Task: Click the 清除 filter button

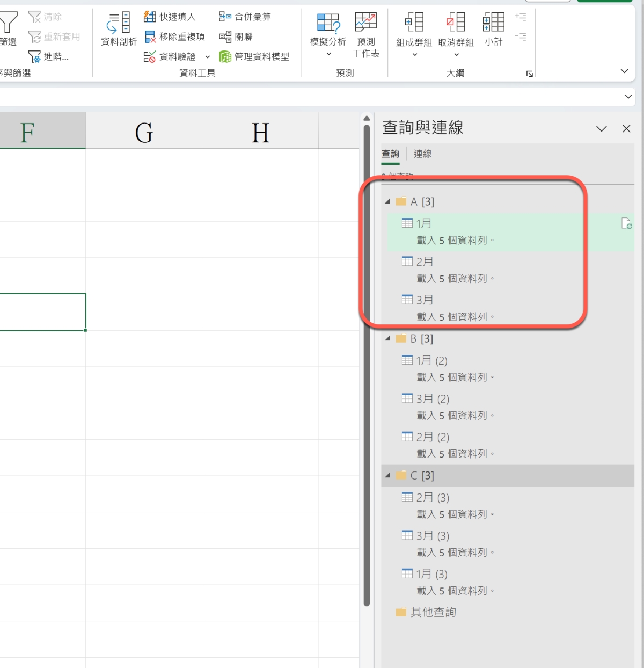Action: [x=45, y=17]
